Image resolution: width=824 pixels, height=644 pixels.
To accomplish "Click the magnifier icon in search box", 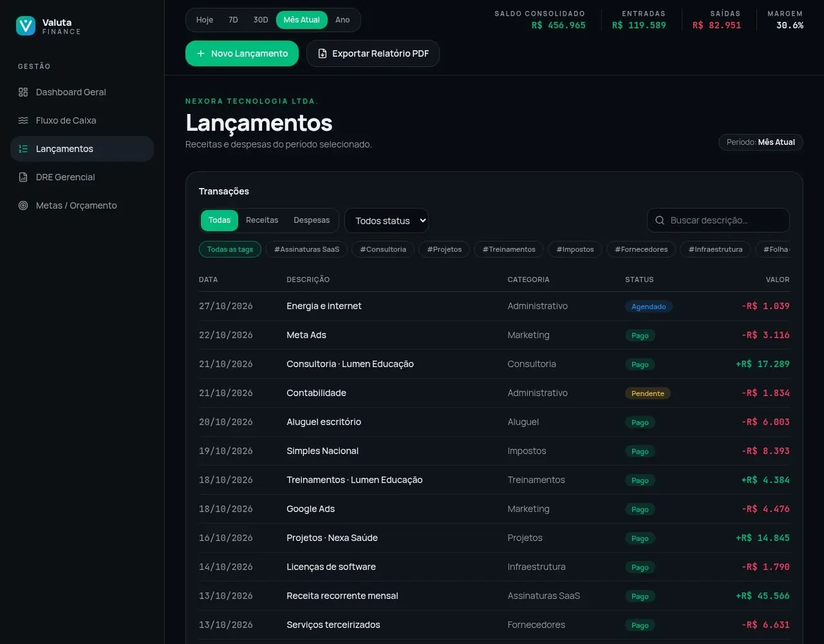I will pyautogui.click(x=660, y=220).
